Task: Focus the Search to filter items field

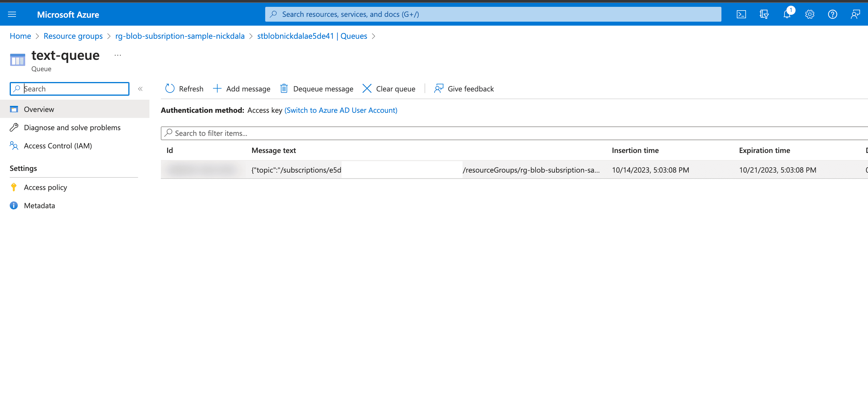Action: [x=514, y=133]
